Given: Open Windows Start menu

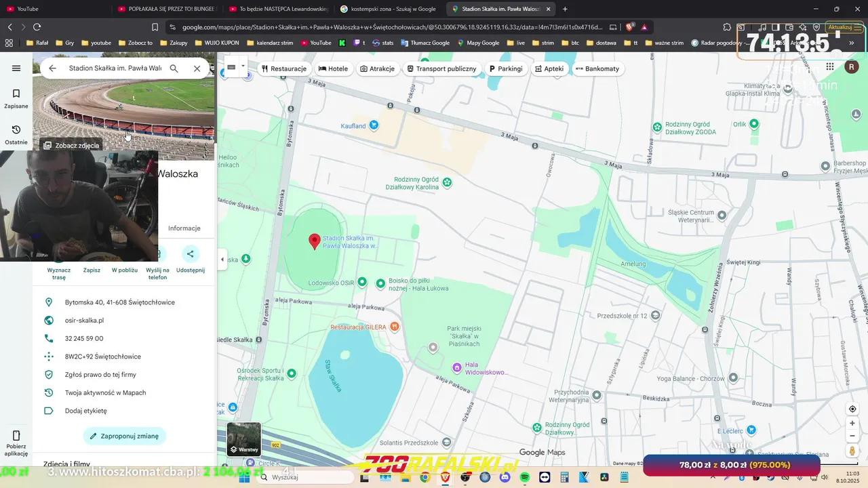Looking at the screenshot, I should (244, 477).
